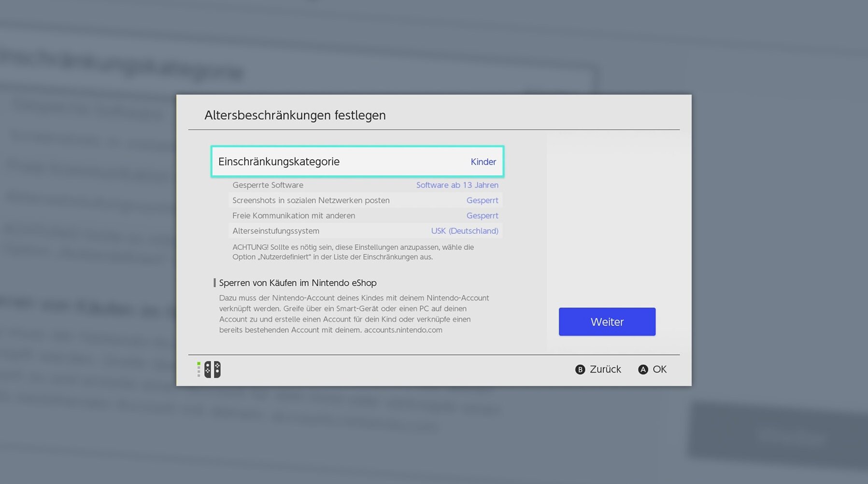Image resolution: width=868 pixels, height=484 pixels.
Task: Click the Joy-Con controller icon
Action: point(213,370)
